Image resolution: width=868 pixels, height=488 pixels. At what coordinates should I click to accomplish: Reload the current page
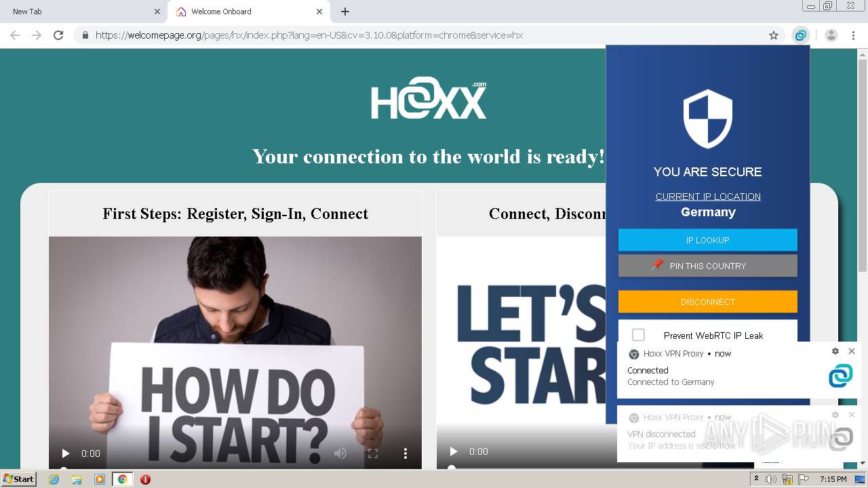pyautogui.click(x=58, y=35)
